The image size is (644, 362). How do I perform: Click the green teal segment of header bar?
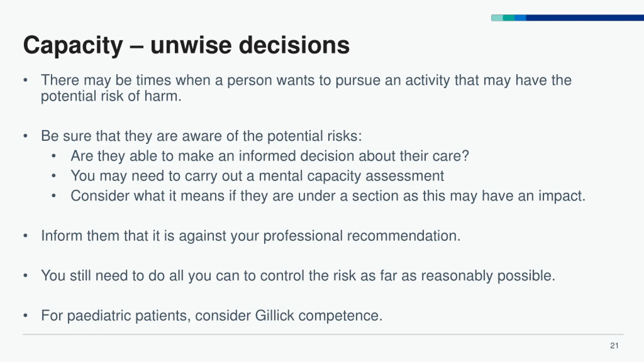(509, 18)
